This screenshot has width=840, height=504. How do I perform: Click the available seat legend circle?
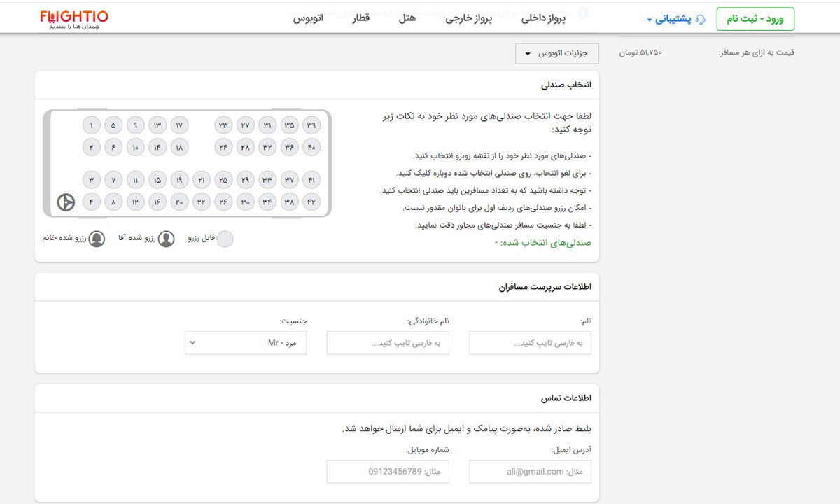click(x=225, y=239)
